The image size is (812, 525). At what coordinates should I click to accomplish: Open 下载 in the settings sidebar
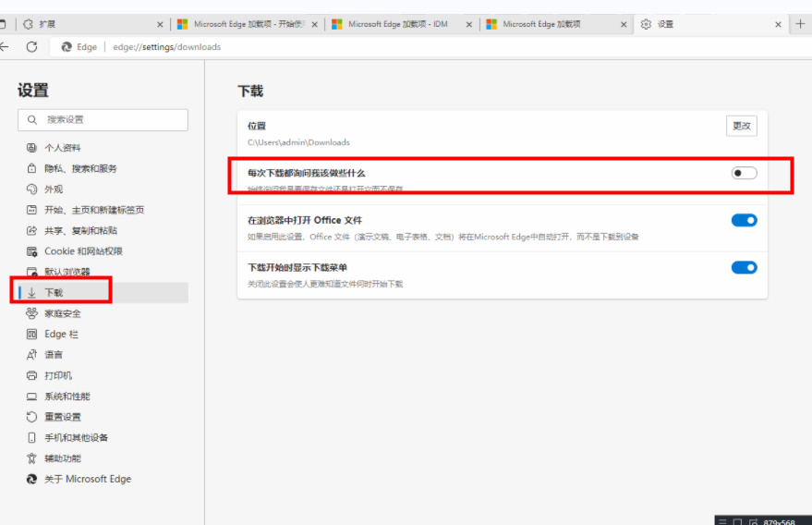[x=55, y=293]
